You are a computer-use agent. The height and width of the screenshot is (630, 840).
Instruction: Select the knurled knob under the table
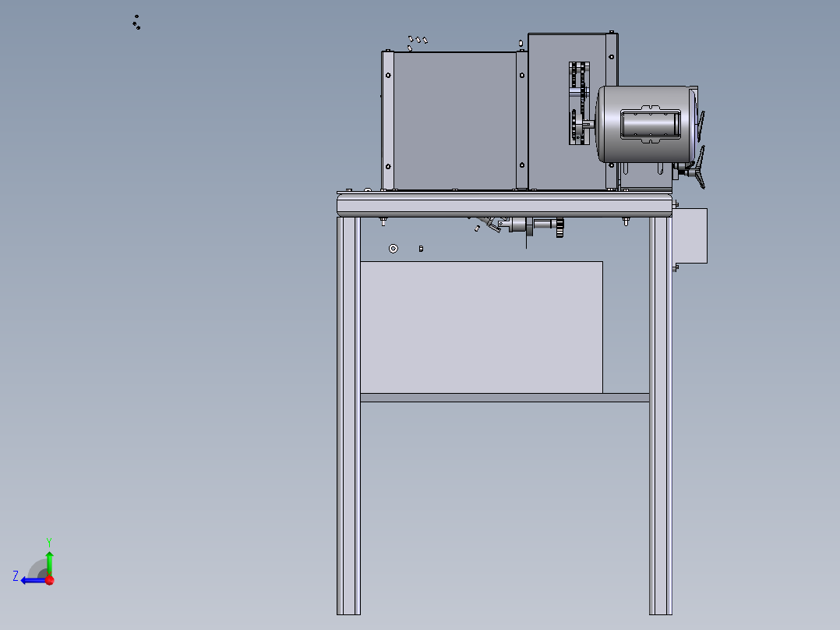559,228
